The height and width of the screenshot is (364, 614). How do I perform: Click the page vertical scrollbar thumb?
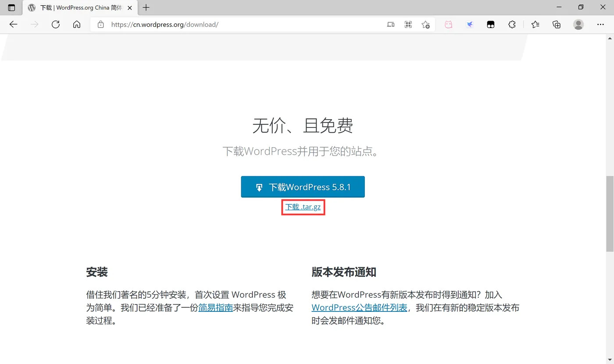tap(610, 214)
